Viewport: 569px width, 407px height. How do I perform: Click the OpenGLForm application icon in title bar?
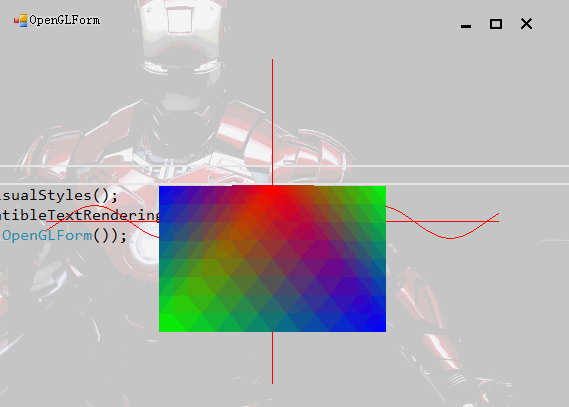pyautogui.click(x=21, y=20)
